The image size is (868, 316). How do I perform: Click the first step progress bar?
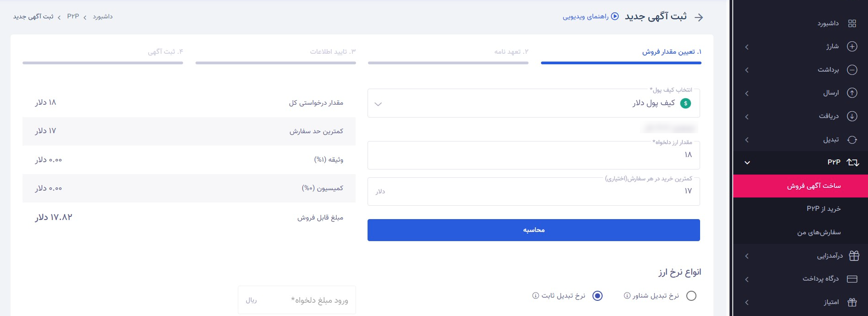(x=621, y=63)
